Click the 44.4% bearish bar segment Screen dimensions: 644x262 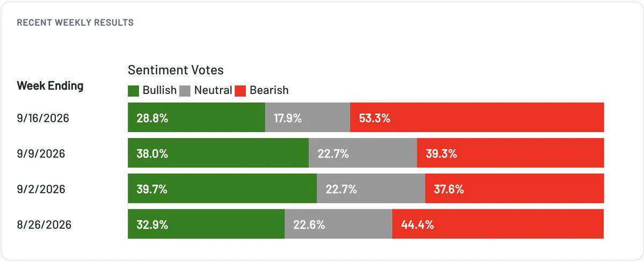pyautogui.click(x=498, y=224)
